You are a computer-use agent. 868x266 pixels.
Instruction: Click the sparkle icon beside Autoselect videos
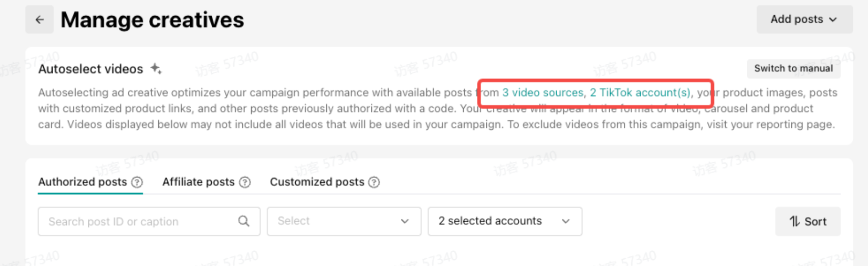156,68
